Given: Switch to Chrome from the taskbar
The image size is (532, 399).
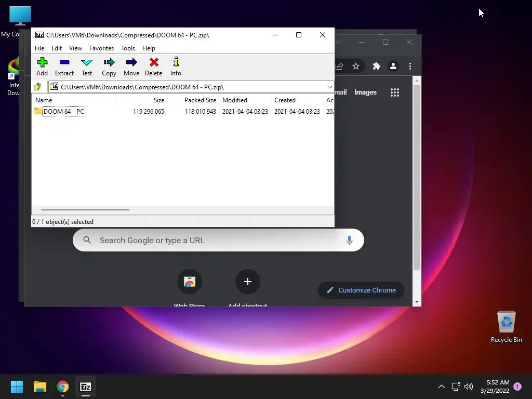Looking at the screenshot, I should (63, 387).
